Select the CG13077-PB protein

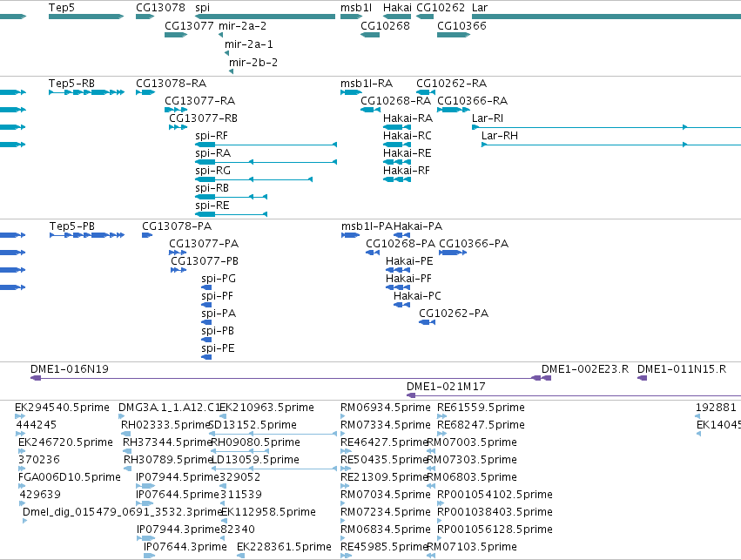click(179, 270)
